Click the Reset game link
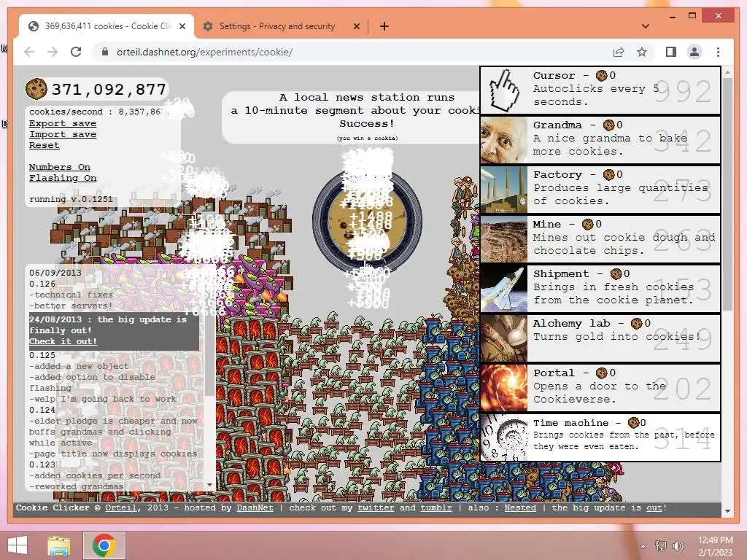This screenshot has height=560, width=747. 44,145
